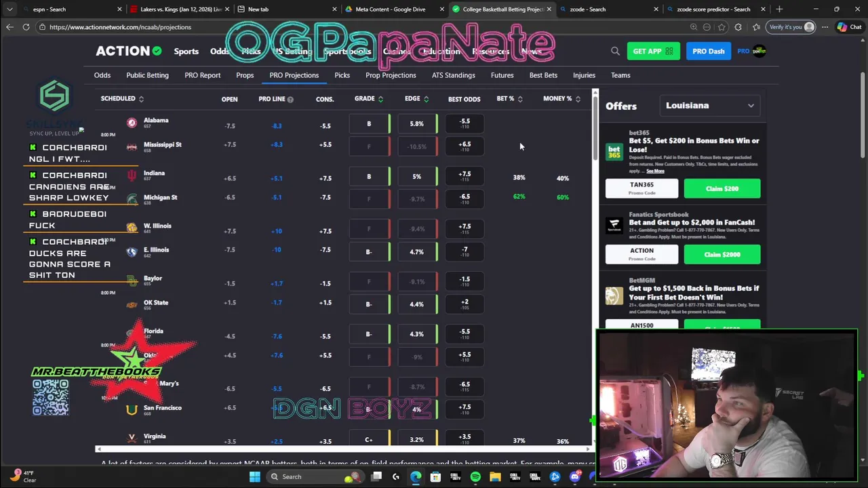Open the Teams tab
This screenshot has height=488, width=868.
click(620, 75)
